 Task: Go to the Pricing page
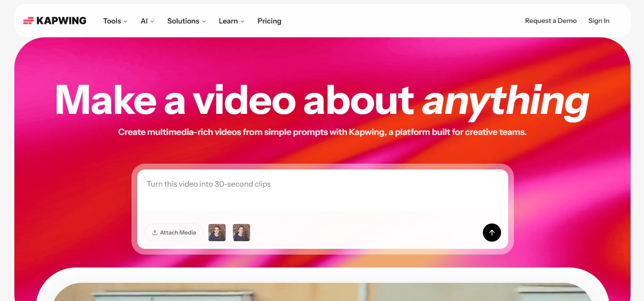click(269, 21)
